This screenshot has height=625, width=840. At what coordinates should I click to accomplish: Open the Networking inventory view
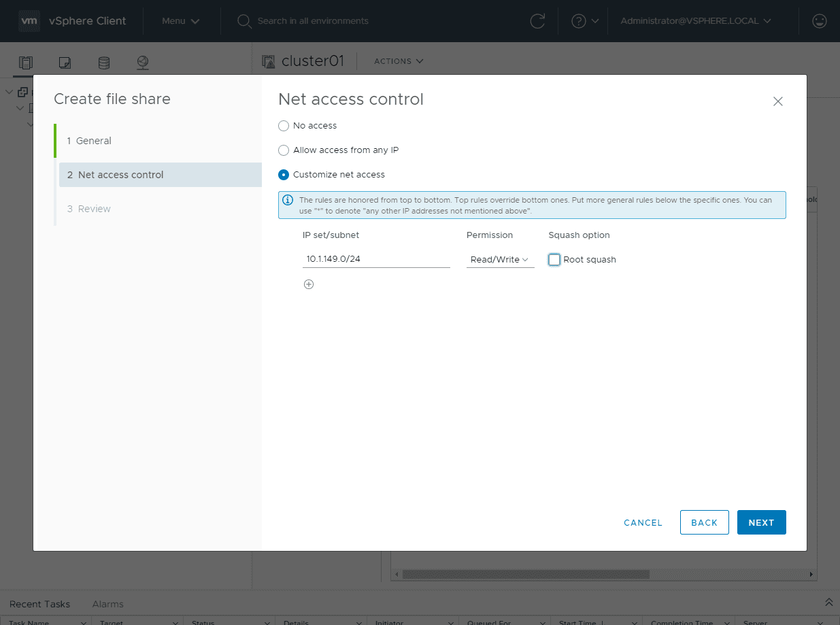tap(142, 63)
